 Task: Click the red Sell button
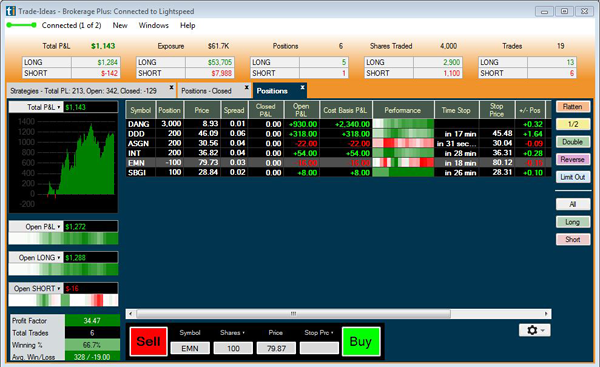coord(148,341)
